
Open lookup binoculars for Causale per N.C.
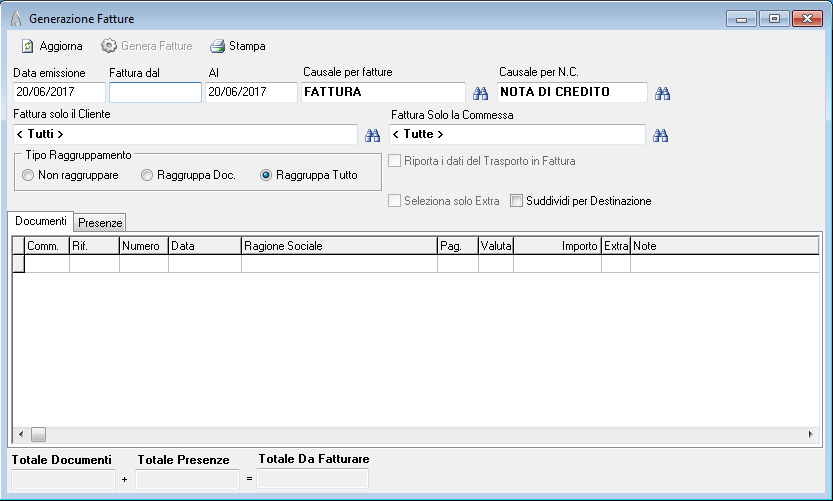pyautogui.click(x=661, y=93)
